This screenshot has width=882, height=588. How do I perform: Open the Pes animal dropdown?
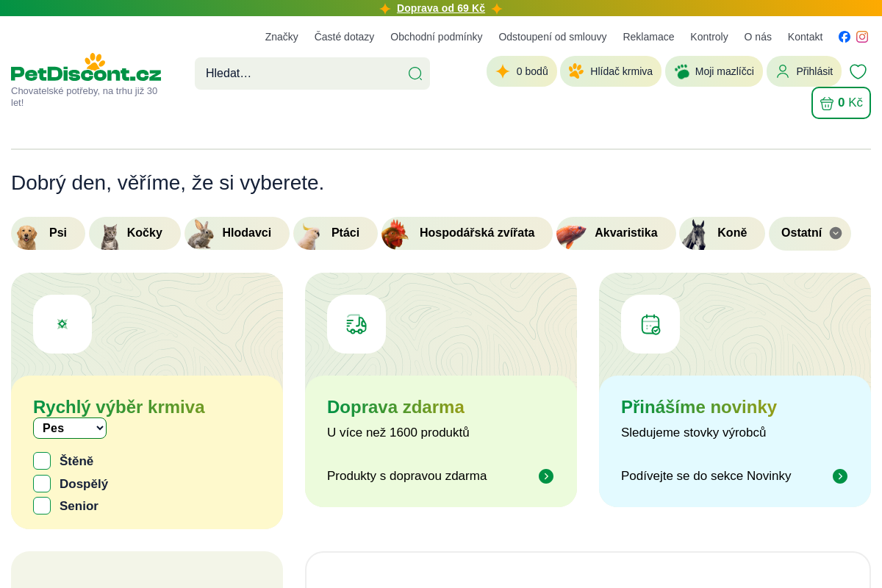[x=70, y=428]
